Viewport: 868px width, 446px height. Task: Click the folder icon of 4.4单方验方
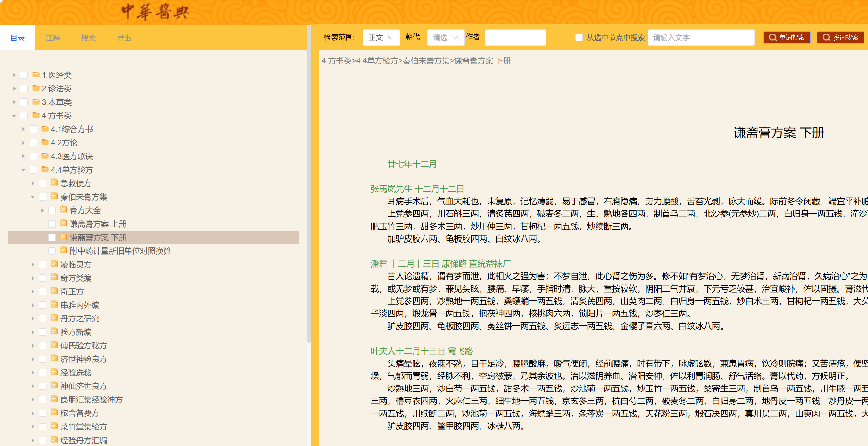45,169
